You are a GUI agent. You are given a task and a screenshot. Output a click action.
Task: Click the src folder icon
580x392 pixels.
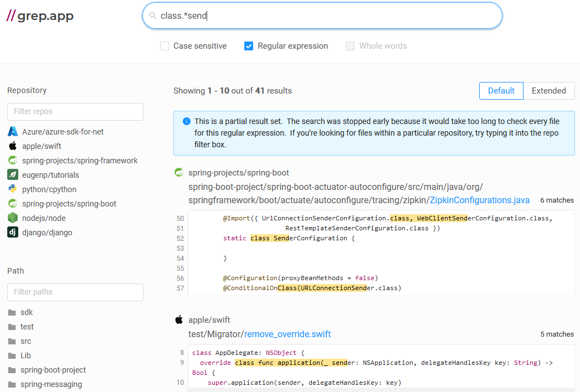[x=12, y=341]
